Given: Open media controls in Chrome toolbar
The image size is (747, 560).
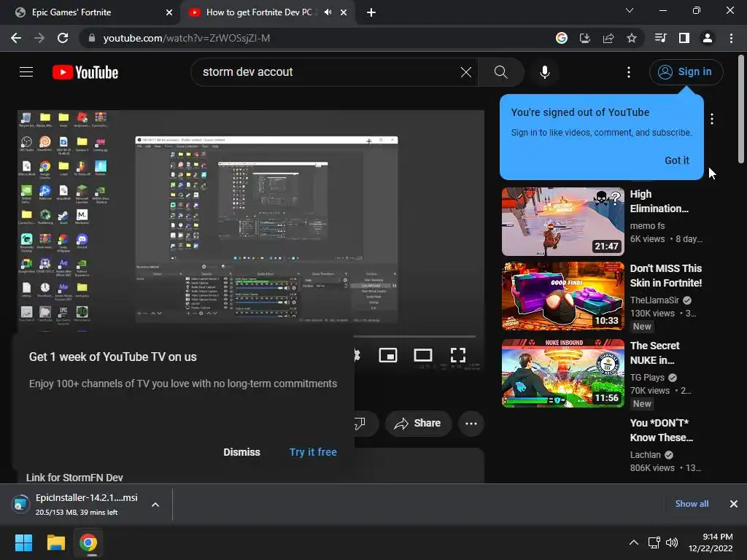Looking at the screenshot, I should click(660, 38).
